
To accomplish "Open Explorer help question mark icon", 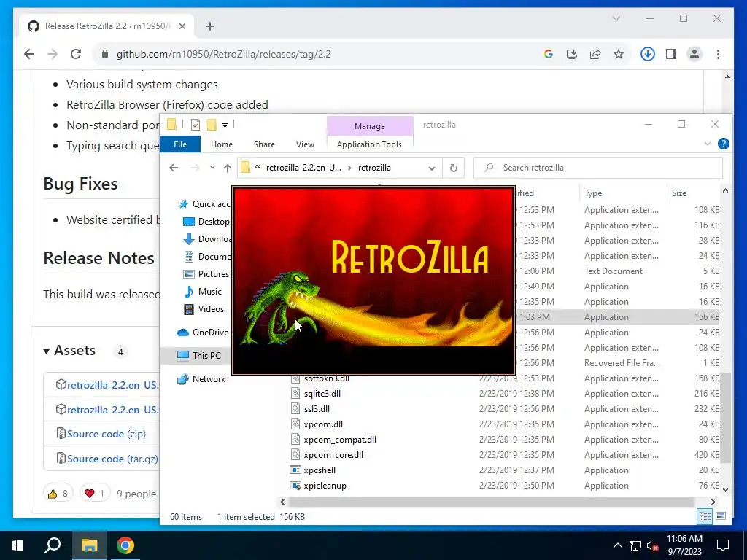I will click(723, 144).
